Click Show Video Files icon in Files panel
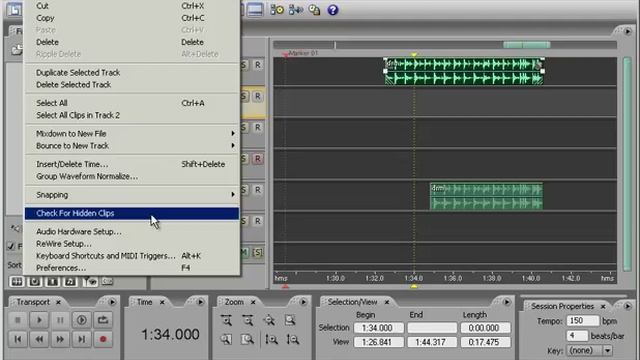The image size is (640, 360). coord(53,282)
